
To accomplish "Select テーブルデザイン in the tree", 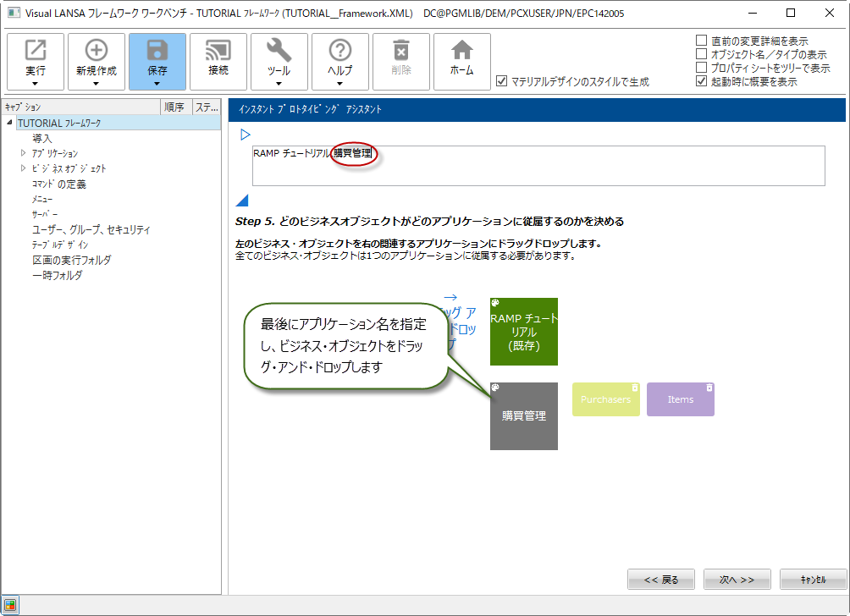I will point(59,245).
